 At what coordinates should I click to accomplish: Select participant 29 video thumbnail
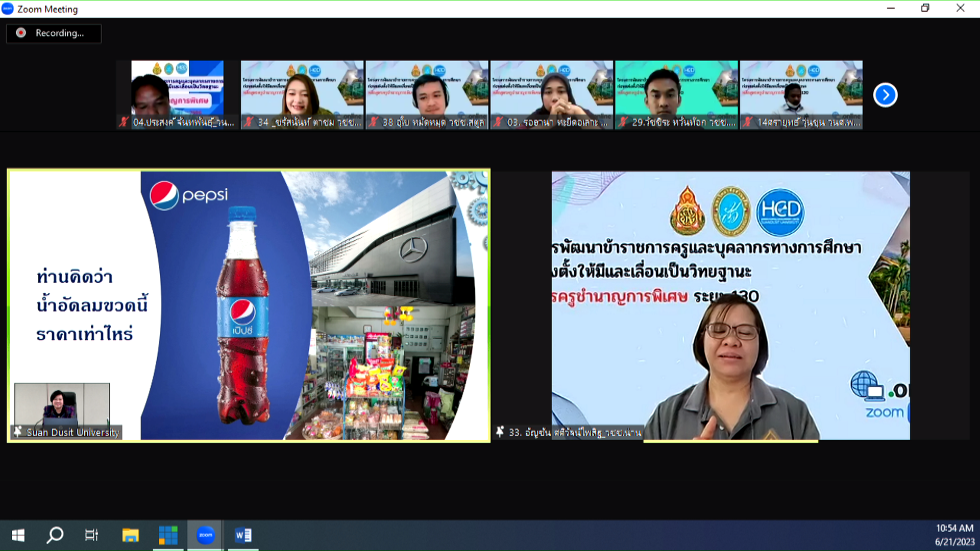pyautogui.click(x=676, y=94)
